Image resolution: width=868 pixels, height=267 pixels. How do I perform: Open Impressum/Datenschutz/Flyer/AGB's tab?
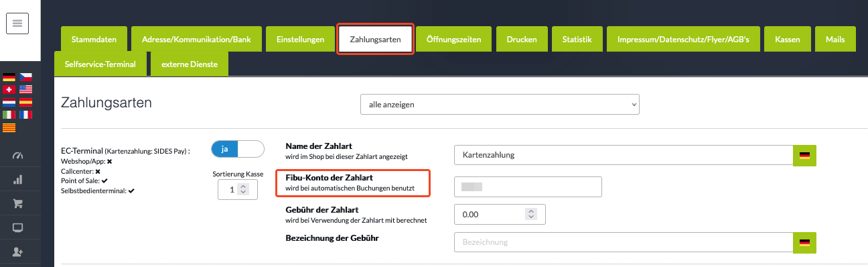683,39
